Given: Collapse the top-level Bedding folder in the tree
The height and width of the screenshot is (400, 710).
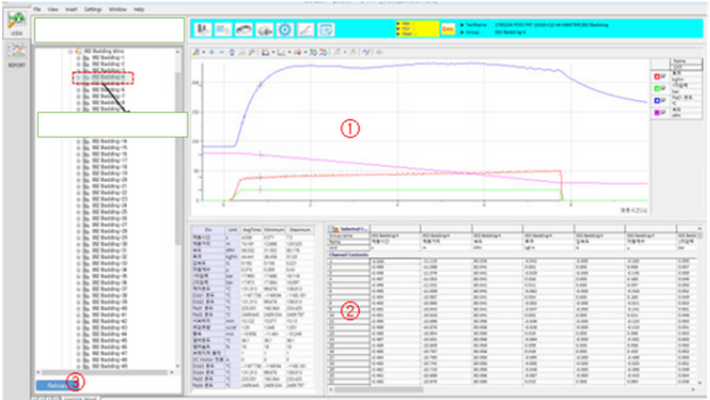Looking at the screenshot, I should [69, 50].
